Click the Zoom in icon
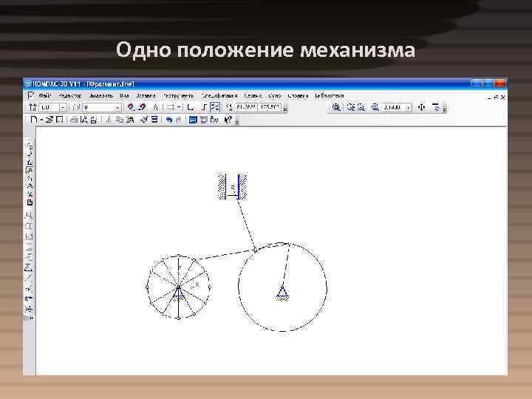Screen dimensions: 532x399 coord(351,108)
